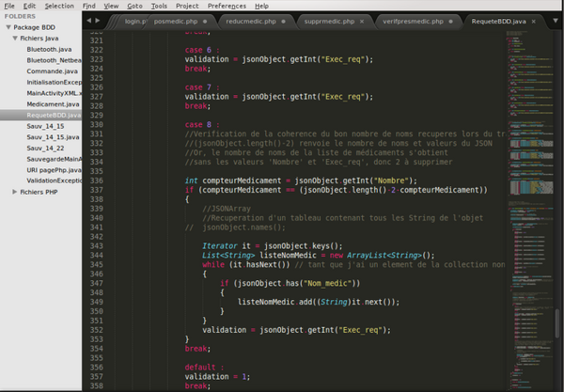564x392 pixels.
Task: Open the Selection menu
Action: pos(59,6)
